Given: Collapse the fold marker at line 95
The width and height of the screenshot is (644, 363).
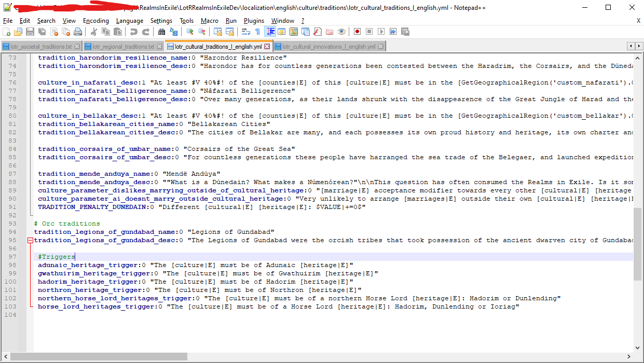Looking at the screenshot, I should (x=30, y=240).
